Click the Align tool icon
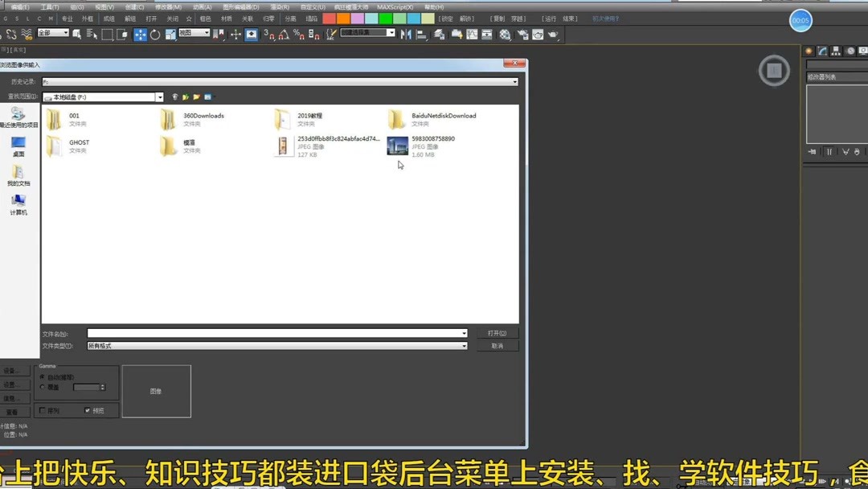Image resolution: width=868 pixels, height=489 pixels. 420,34
